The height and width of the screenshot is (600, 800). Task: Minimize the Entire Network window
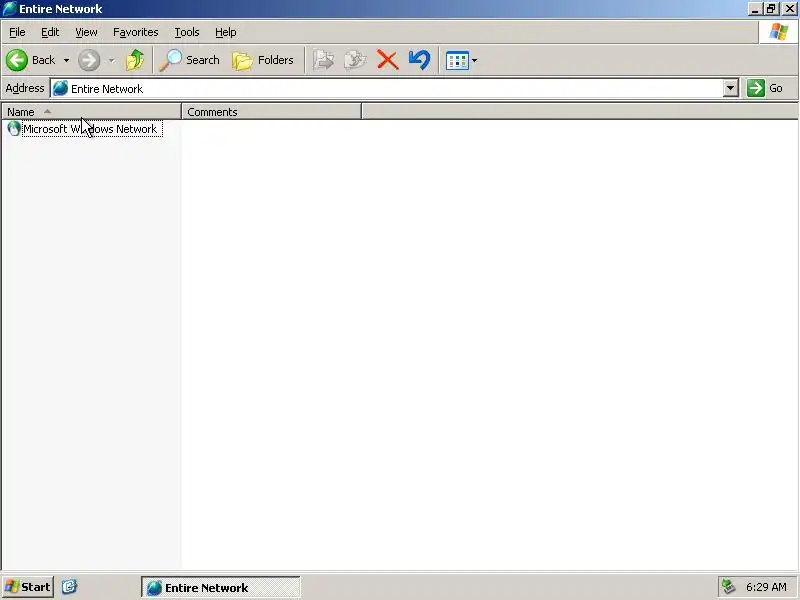click(x=755, y=9)
